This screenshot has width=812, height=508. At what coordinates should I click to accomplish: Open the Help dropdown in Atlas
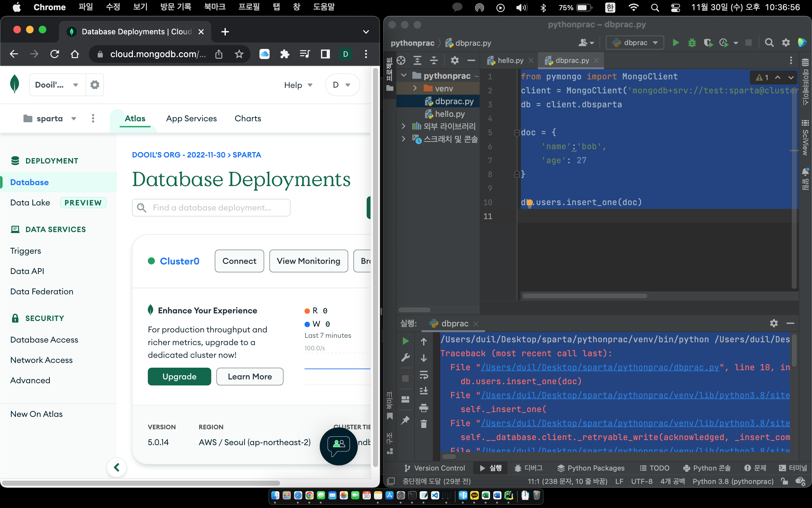tap(298, 85)
